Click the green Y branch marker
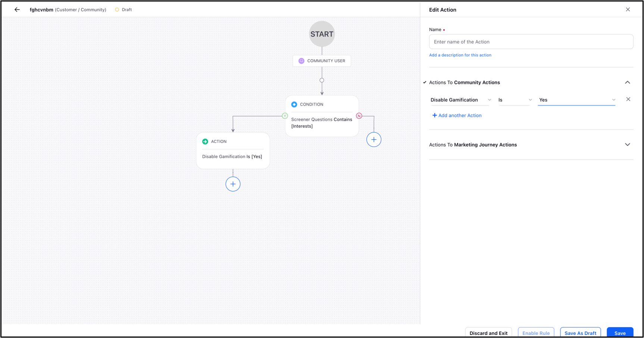The height and width of the screenshot is (338, 644). click(x=285, y=116)
